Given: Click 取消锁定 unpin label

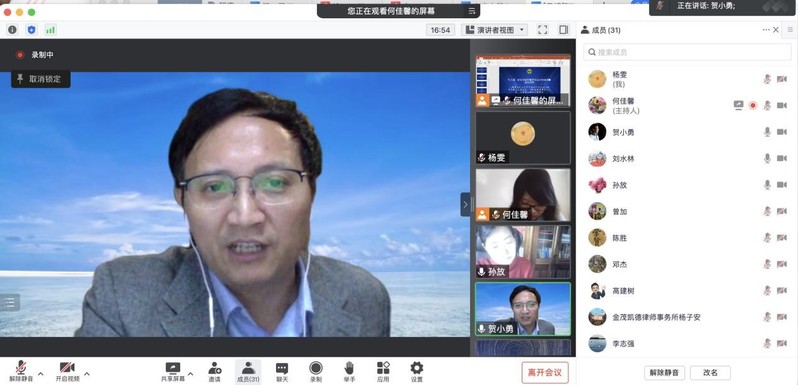Looking at the screenshot, I should [x=45, y=79].
